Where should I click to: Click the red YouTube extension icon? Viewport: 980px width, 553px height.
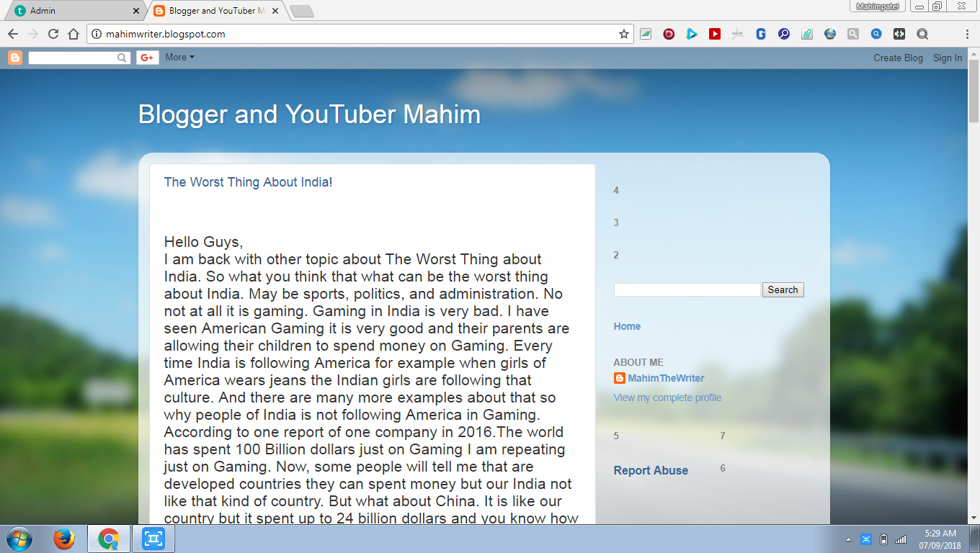(714, 34)
